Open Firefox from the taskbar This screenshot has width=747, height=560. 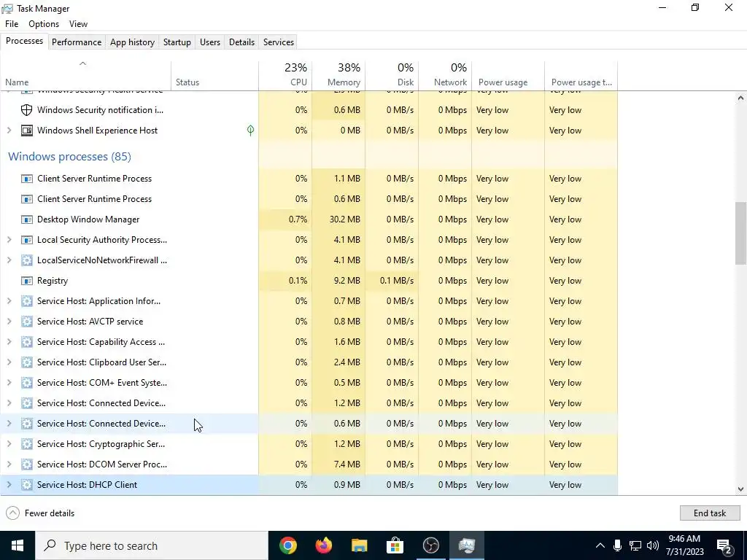323,545
